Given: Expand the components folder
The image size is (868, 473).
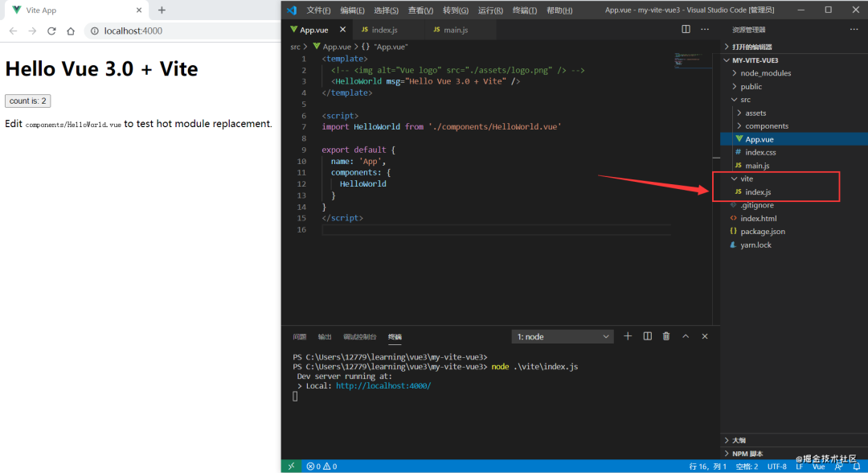Looking at the screenshot, I should point(794,126).
